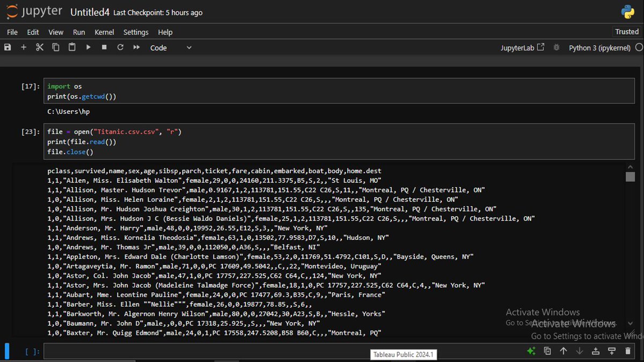Copy the selected cell
The width and height of the screenshot is (644, 362).
click(x=56, y=48)
